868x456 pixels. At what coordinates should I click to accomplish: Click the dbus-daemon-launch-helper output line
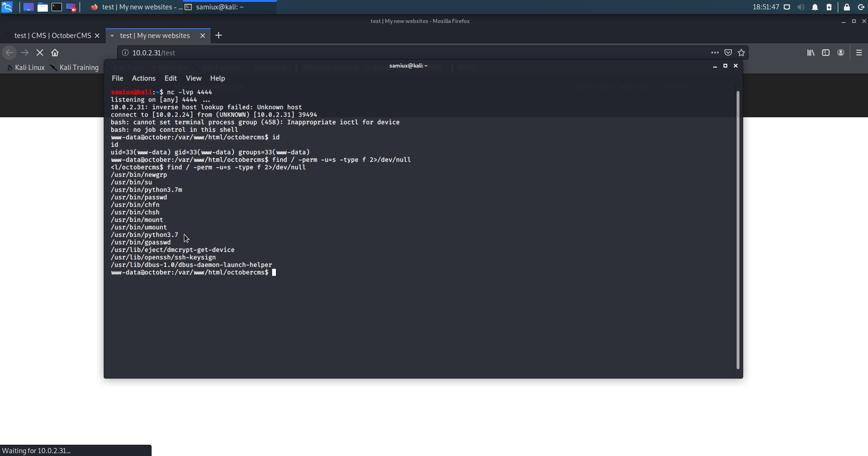point(191,265)
